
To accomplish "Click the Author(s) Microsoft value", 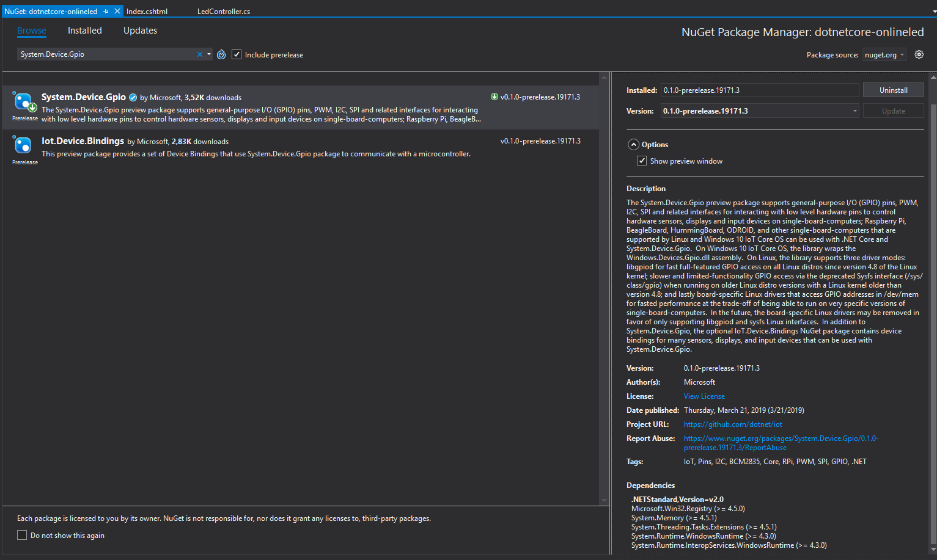I will click(699, 382).
